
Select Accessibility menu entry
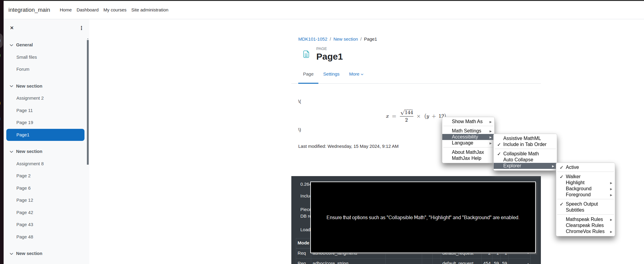point(468,137)
